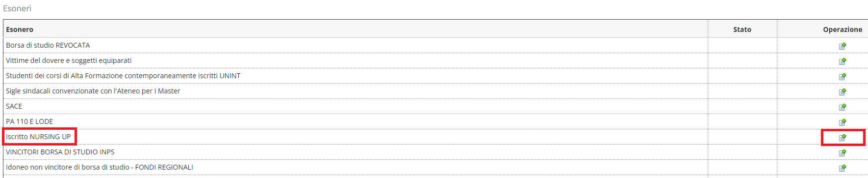
Task: Click the Borsa di studio REVOCATA label
Action: tap(48, 45)
